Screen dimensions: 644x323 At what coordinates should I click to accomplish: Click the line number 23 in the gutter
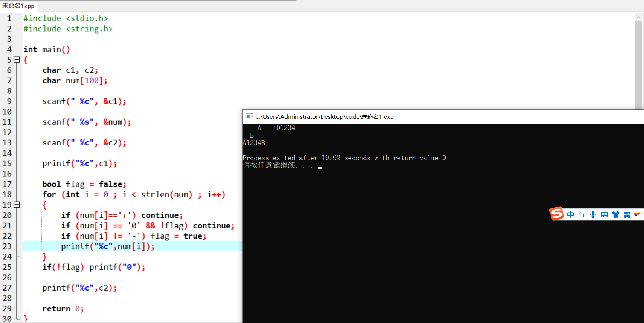[7, 246]
